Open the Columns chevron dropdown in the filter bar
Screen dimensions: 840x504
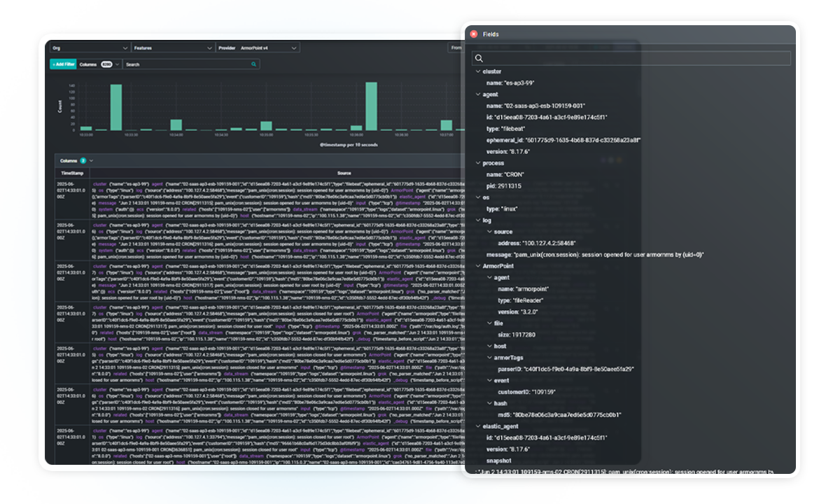(x=116, y=64)
